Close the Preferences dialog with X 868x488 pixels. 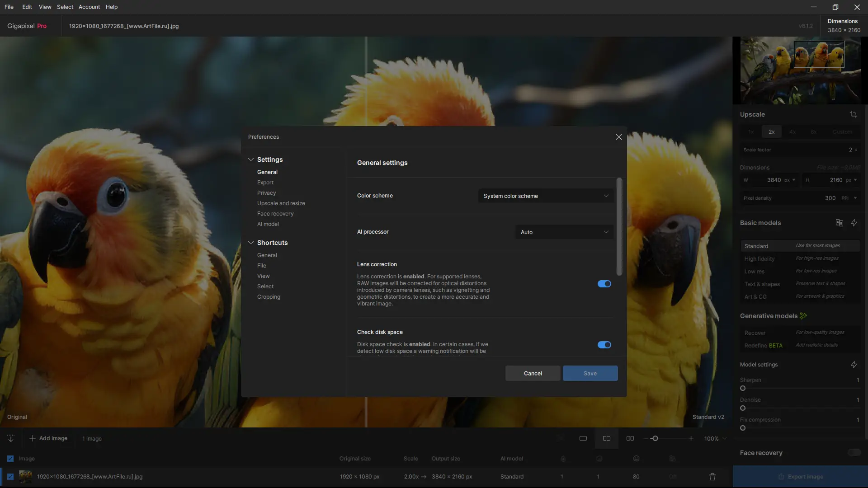[618, 137]
